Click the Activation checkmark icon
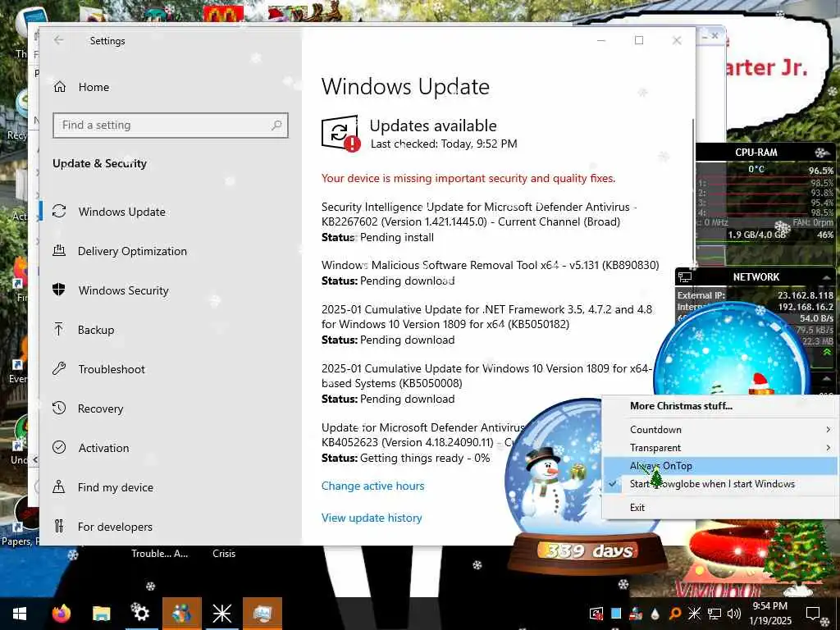The image size is (840, 630). click(x=59, y=447)
